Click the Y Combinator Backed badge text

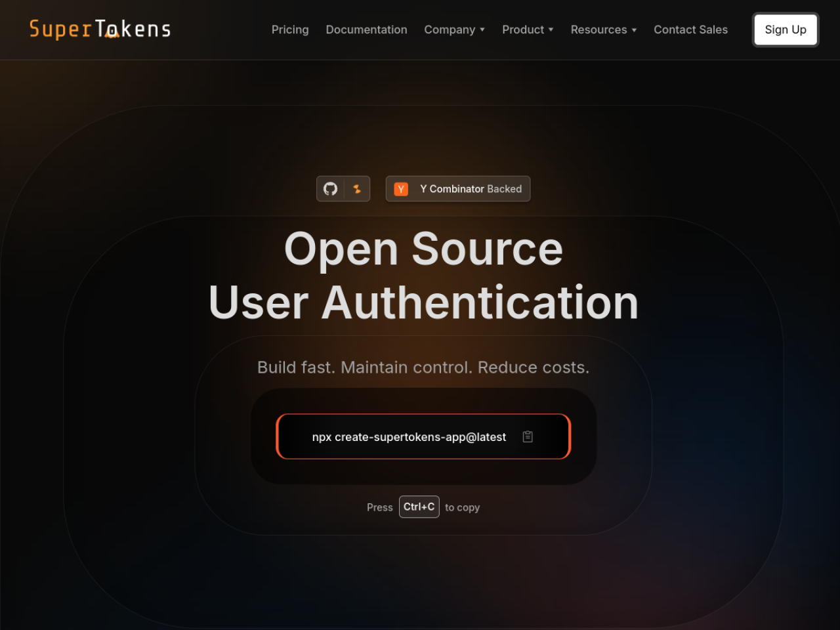(x=471, y=189)
